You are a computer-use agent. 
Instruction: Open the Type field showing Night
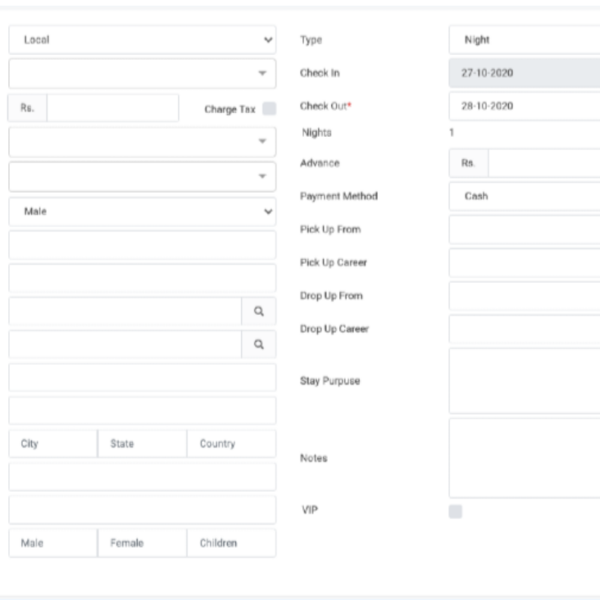525,40
